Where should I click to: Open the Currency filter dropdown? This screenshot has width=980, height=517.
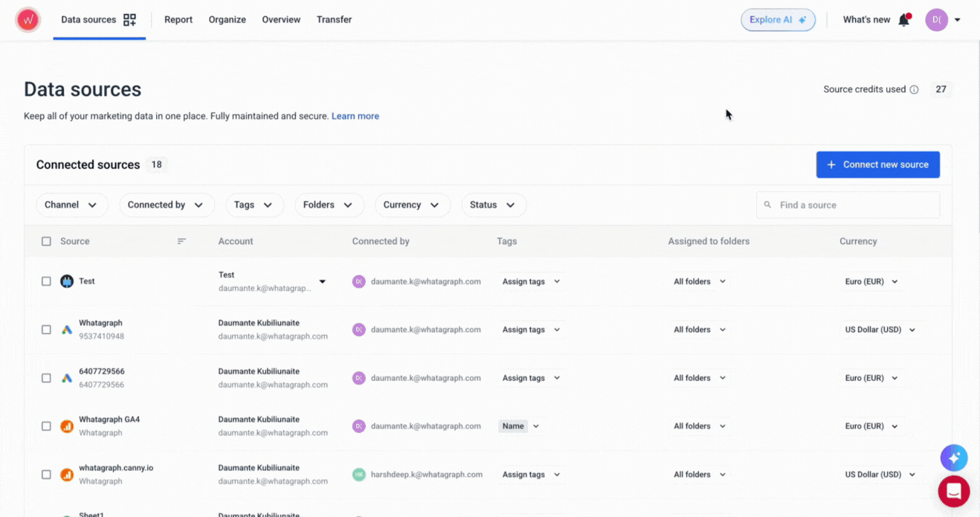tap(413, 205)
